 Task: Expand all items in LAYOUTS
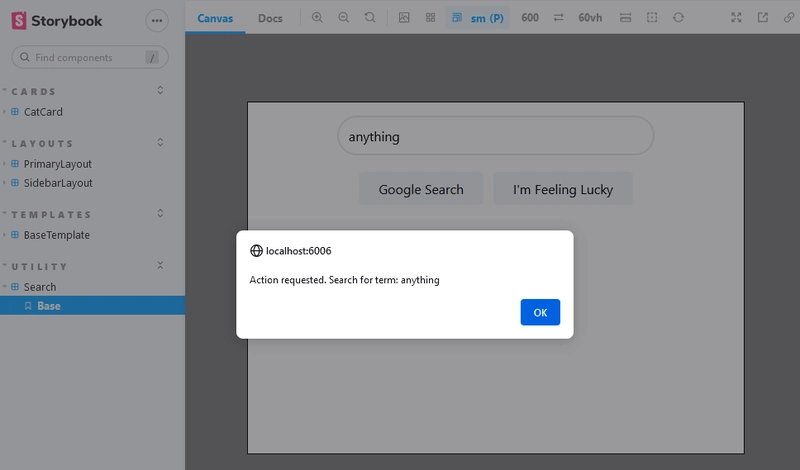click(160, 142)
